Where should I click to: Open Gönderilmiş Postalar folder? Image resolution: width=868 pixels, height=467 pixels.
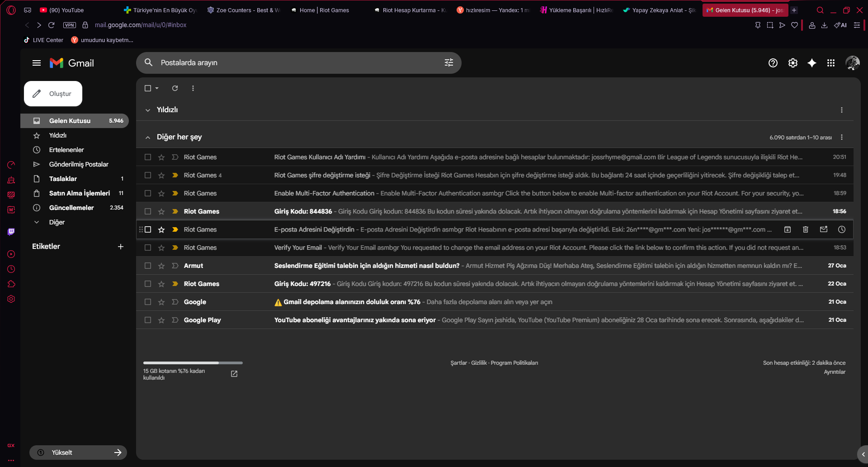pos(79,164)
